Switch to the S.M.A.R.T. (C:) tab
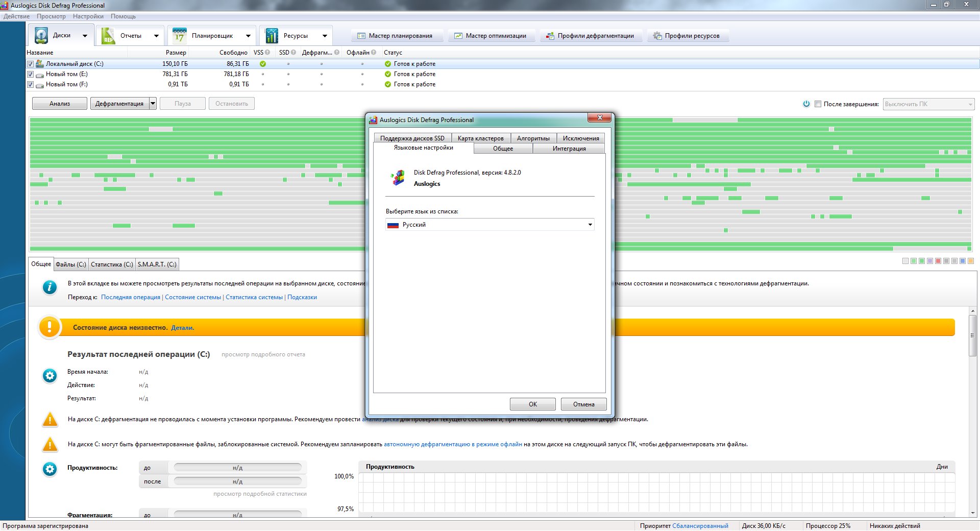 157,264
